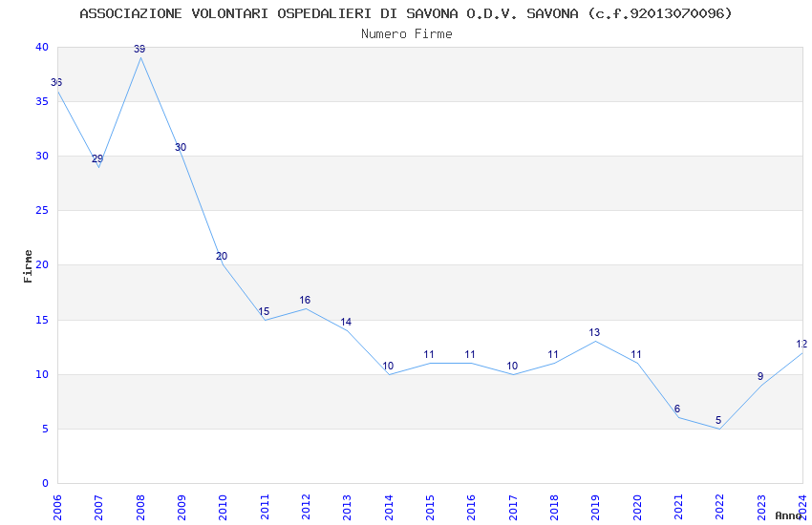Click the y-axis tick value 10

(x=42, y=374)
